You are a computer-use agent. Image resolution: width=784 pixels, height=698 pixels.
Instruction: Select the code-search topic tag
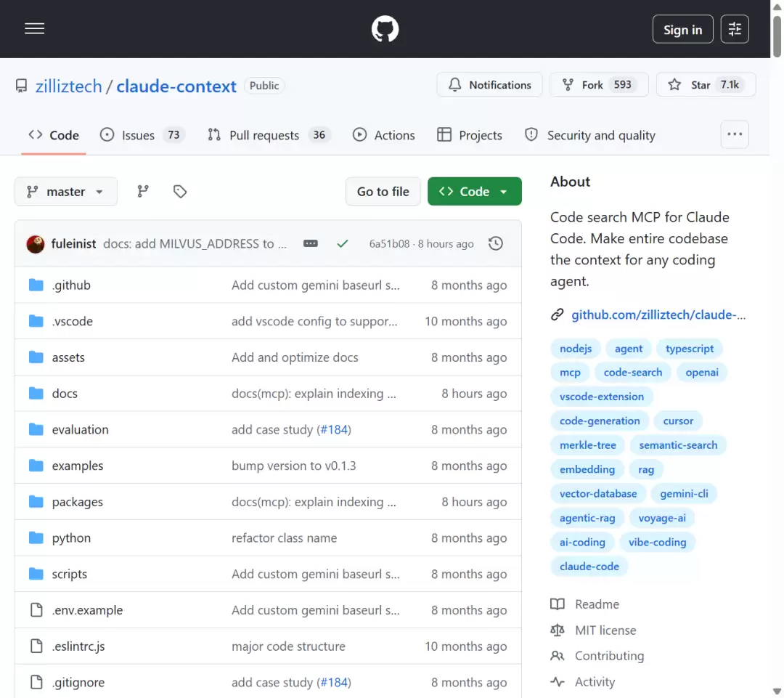(x=632, y=373)
